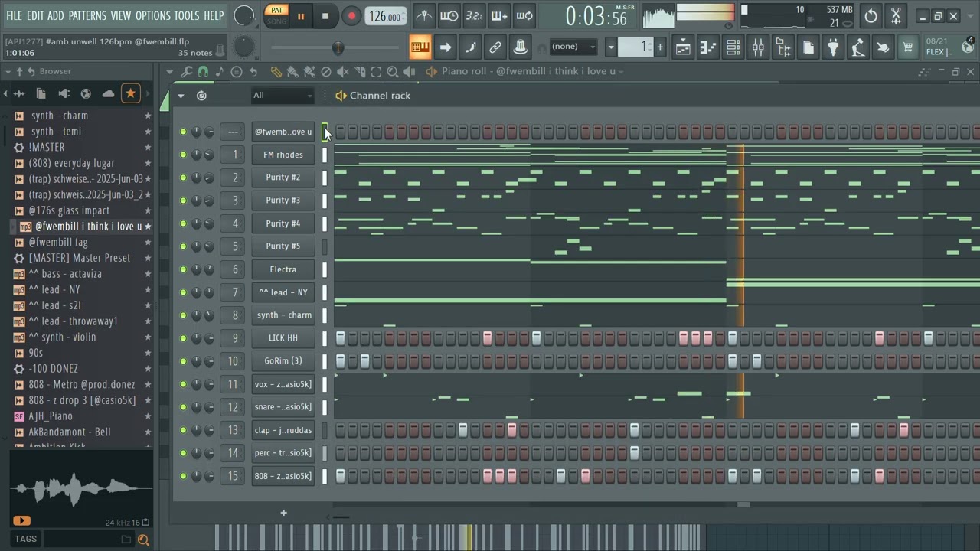
Task: Show the Channel rack view icon
Action: 733,47
